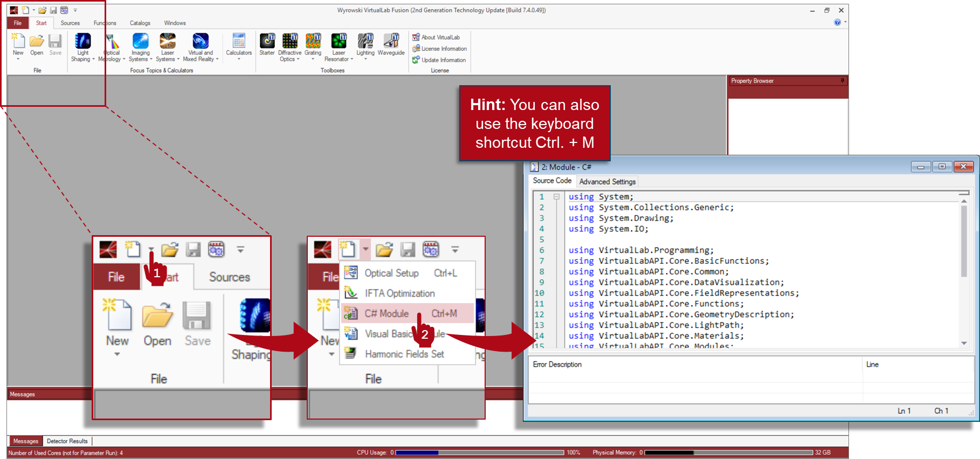980x459 pixels.
Task: Click the Module C# window document icon
Action: point(534,167)
